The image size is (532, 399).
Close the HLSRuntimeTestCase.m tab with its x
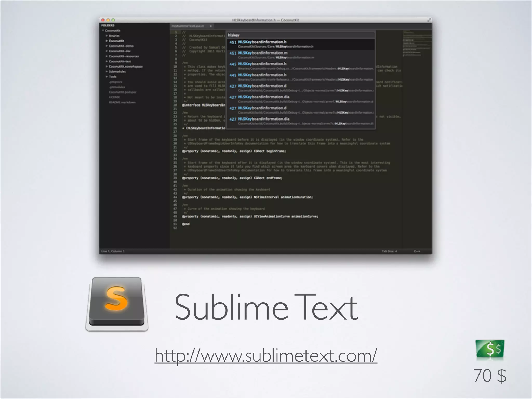(x=211, y=26)
